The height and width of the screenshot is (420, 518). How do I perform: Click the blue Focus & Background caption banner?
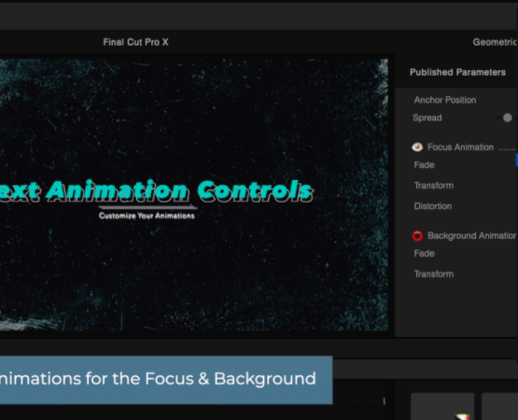(166, 380)
